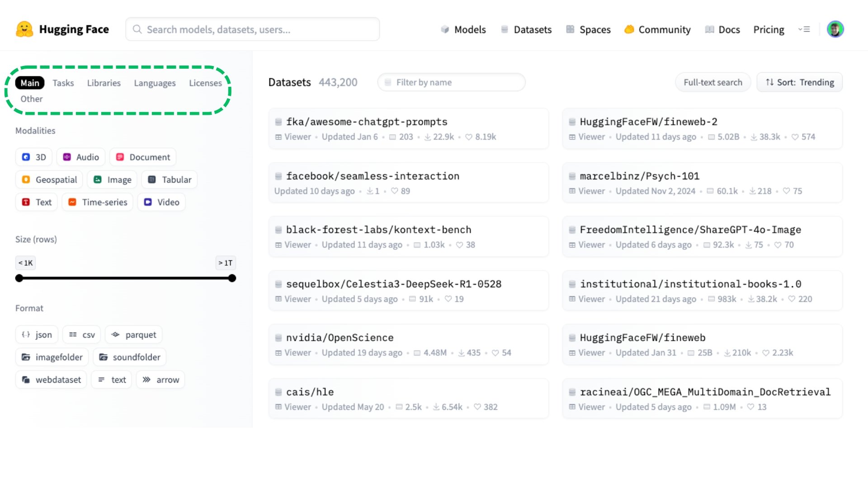Image resolution: width=868 pixels, height=488 pixels.
Task: Click the imagefolder format icon
Action: (x=26, y=357)
